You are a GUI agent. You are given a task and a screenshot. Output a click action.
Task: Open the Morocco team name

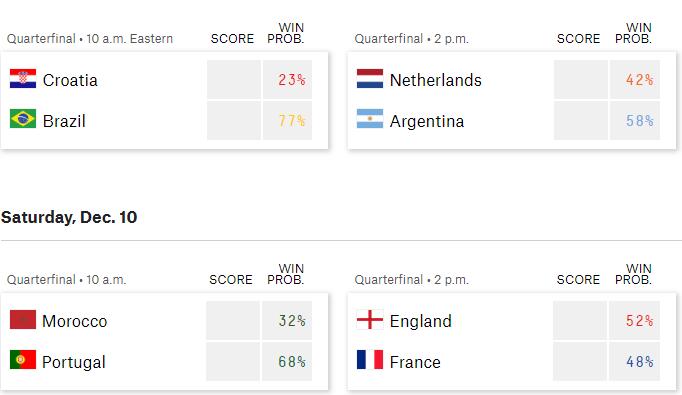click(74, 321)
